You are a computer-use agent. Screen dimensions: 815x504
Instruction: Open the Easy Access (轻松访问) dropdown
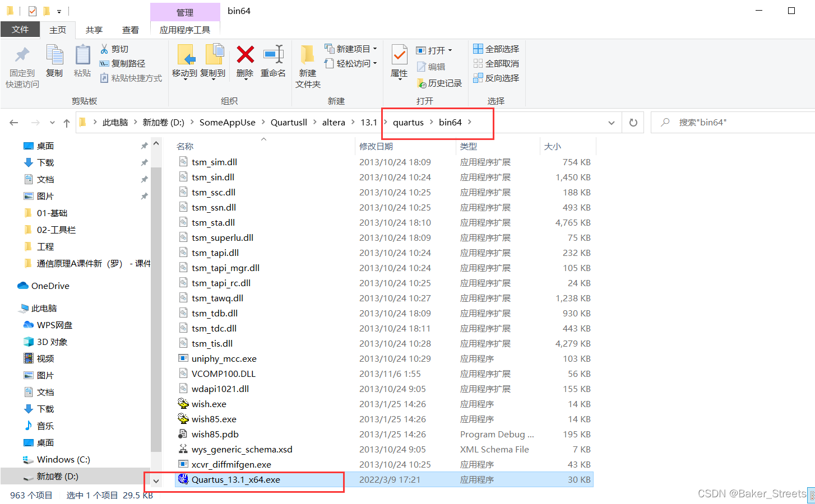tap(375, 63)
